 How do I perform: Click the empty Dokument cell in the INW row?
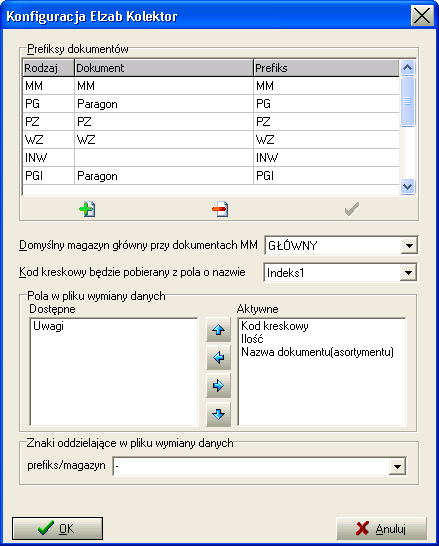pos(164,158)
